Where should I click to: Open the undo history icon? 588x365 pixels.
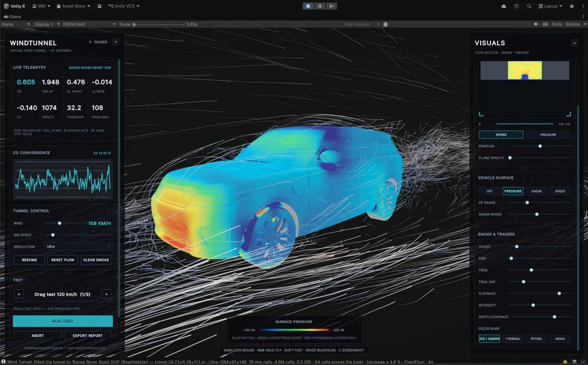click(516, 6)
